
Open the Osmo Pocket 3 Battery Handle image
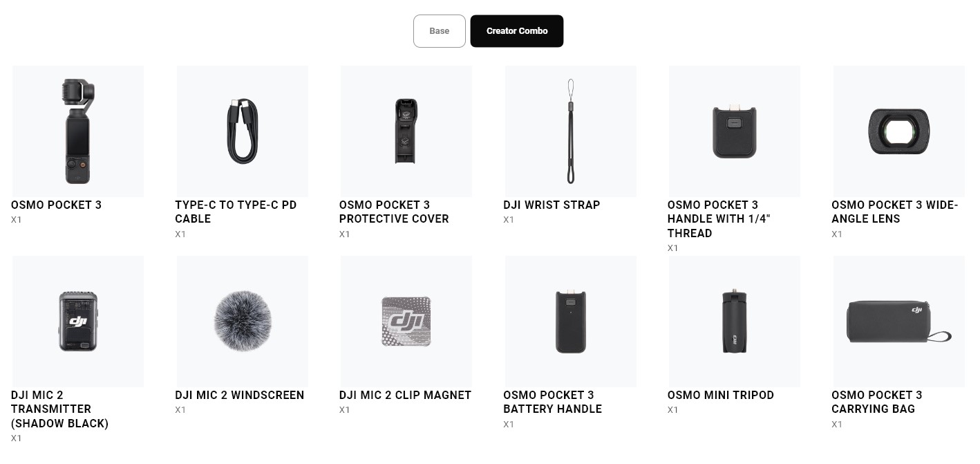point(571,322)
